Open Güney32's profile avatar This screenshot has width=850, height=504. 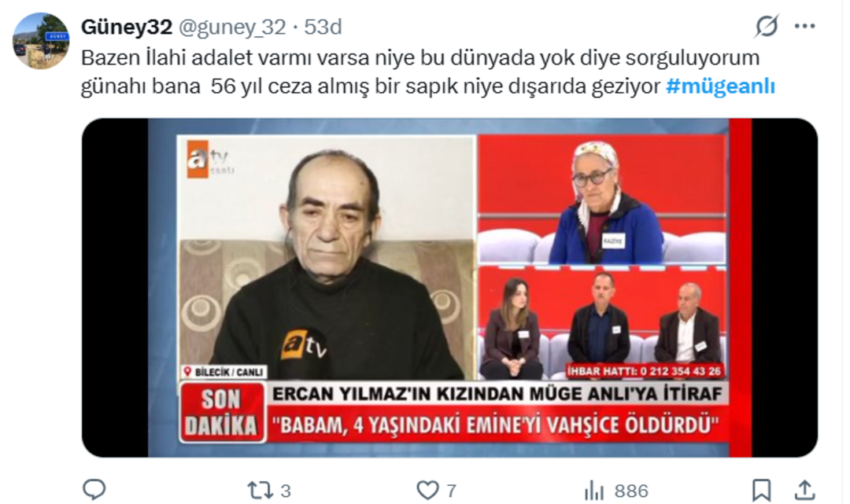(x=41, y=41)
